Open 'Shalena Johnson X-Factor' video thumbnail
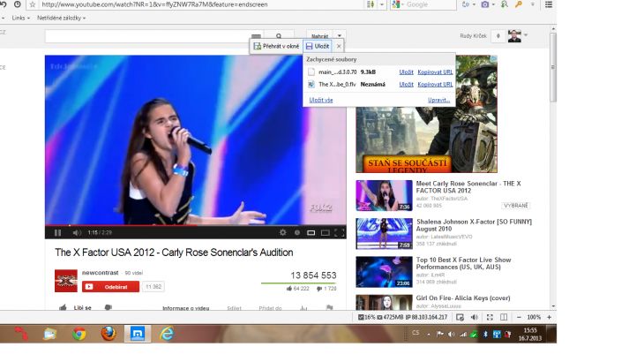The height and width of the screenshot is (362, 644). 384,234
